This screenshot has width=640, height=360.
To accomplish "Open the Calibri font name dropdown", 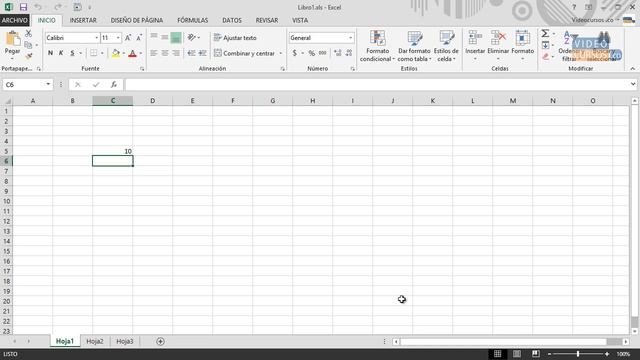I will click(x=97, y=38).
